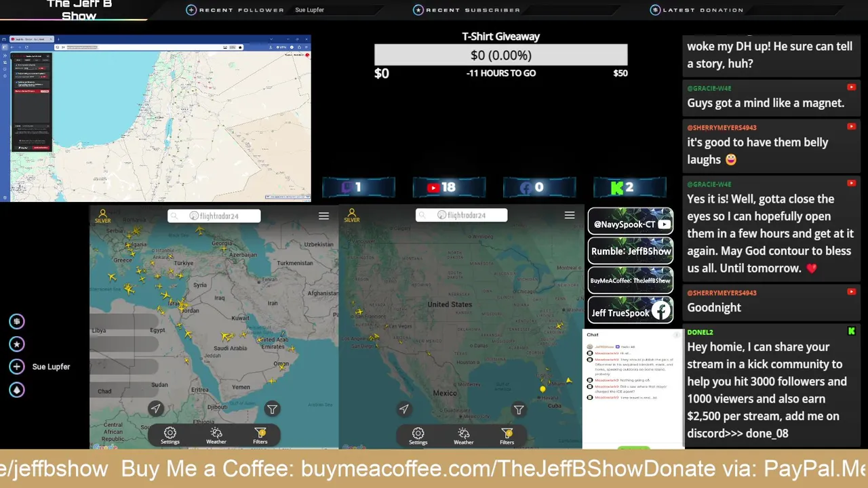Click the Recent Subscriber star icon at top
This screenshot has height=488, width=868.
click(418, 10)
